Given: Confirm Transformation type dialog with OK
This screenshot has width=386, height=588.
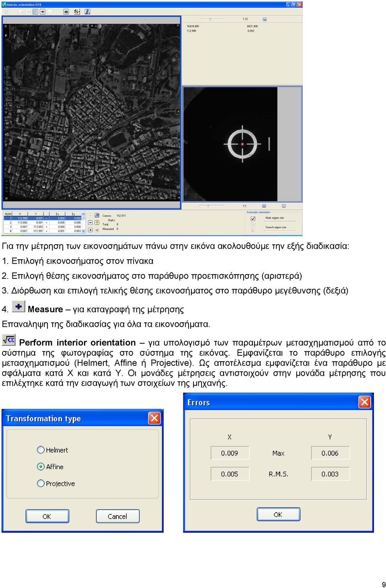Looking at the screenshot, I should tap(47, 516).
